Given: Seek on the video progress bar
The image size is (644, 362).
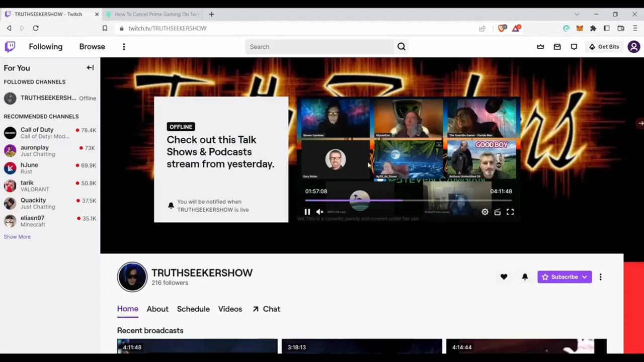Looking at the screenshot, I should point(408,201).
